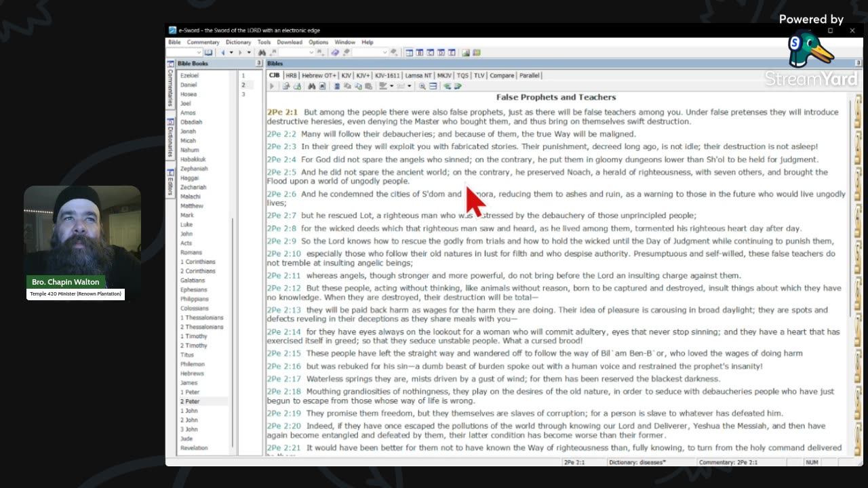The width and height of the screenshot is (868, 488).
Task: Click the copy verses icon in Bibles toolbar
Action: click(357, 86)
